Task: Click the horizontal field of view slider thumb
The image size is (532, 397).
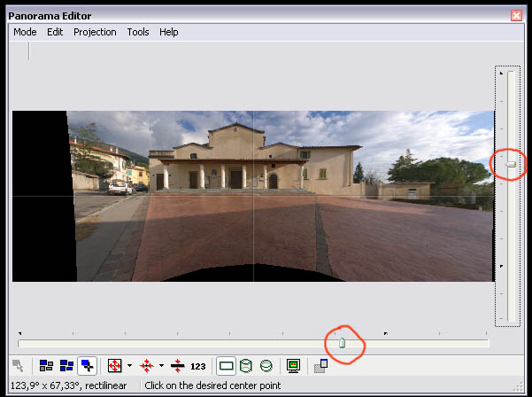Action: [x=343, y=343]
